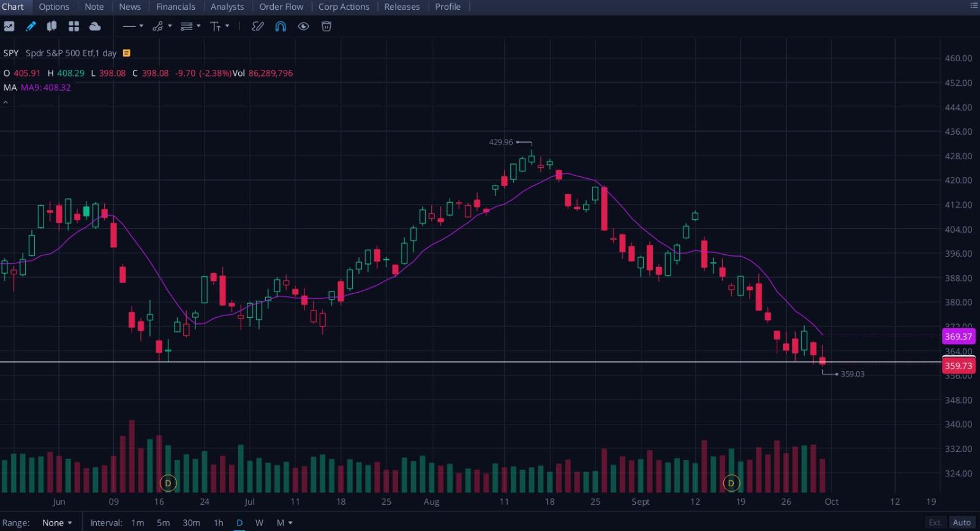Expand the line tool dropdown arrow

click(x=141, y=26)
